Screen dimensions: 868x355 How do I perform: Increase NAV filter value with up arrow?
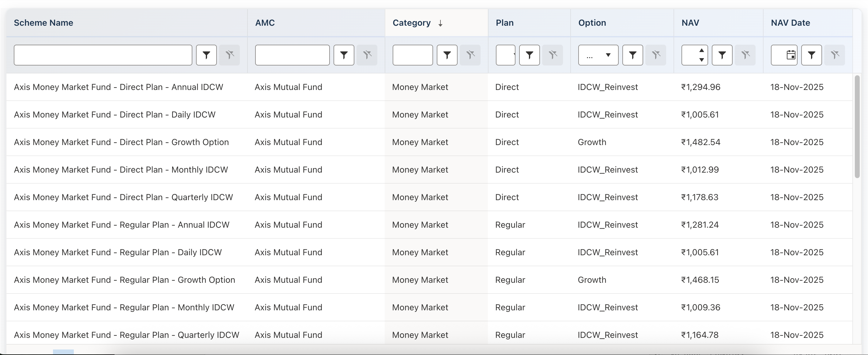pos(702,50)
